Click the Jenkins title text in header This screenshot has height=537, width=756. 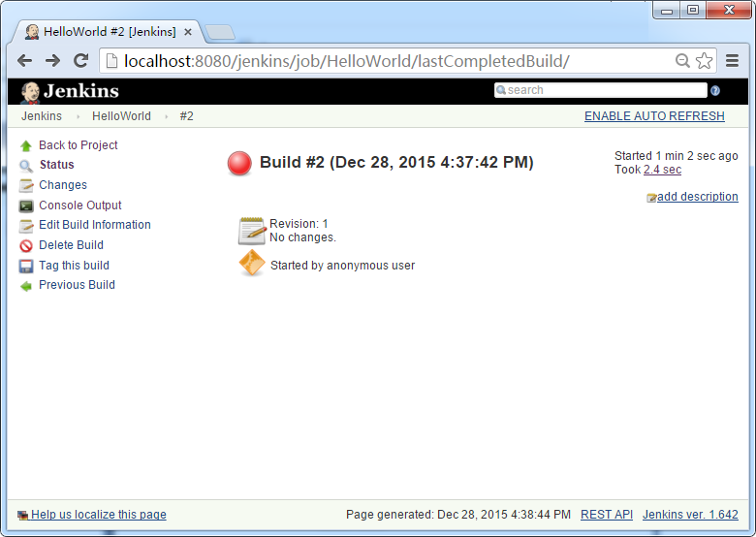pos(81,91)
